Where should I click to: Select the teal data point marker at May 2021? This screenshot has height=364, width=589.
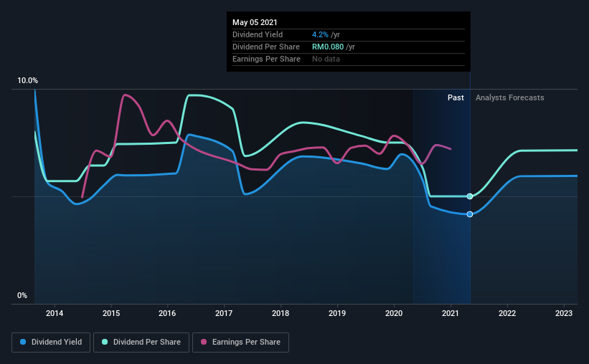tap(469, 196)
